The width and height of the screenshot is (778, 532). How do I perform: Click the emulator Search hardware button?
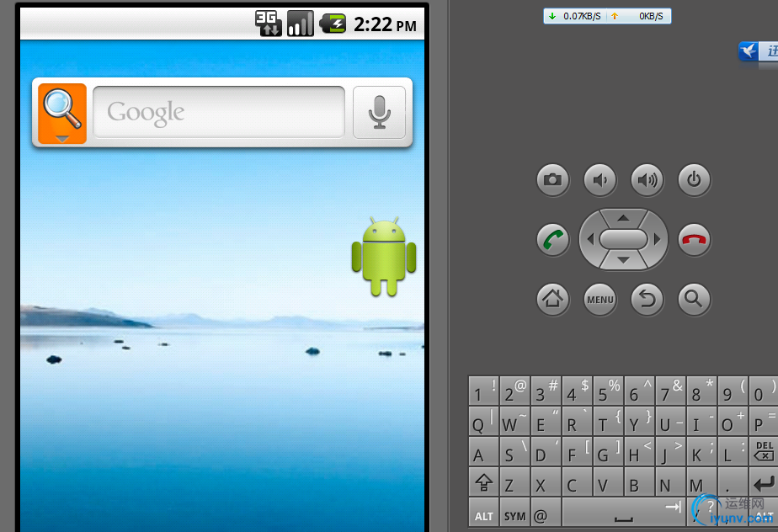(x=694, y=300)
